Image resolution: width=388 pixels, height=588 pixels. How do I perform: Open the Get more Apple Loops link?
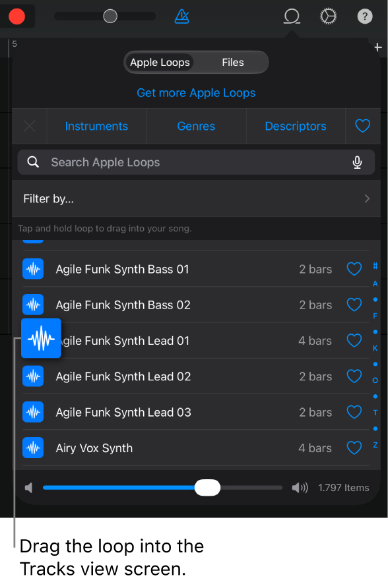(x=196, y=93)
